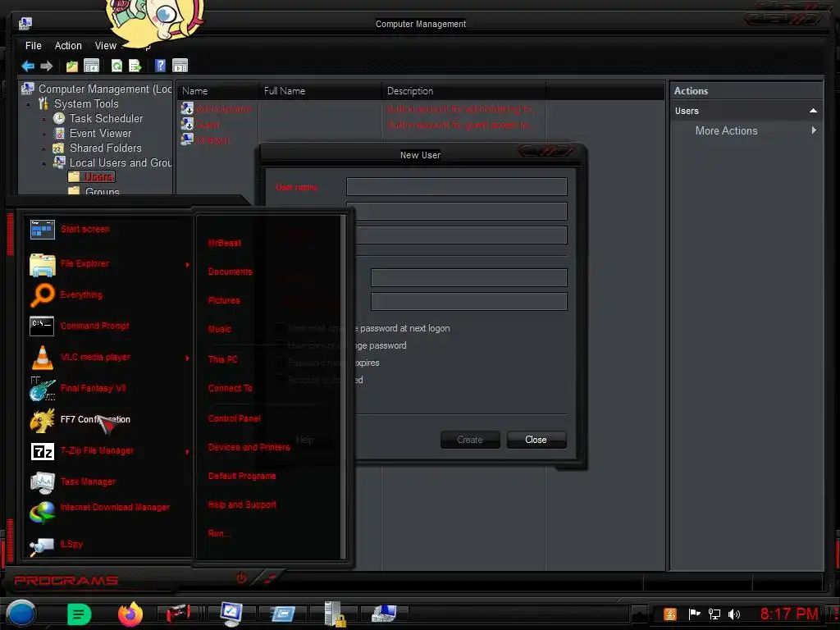
Task: Click Programs at bottom of start menu
Action: click(66, 581)
